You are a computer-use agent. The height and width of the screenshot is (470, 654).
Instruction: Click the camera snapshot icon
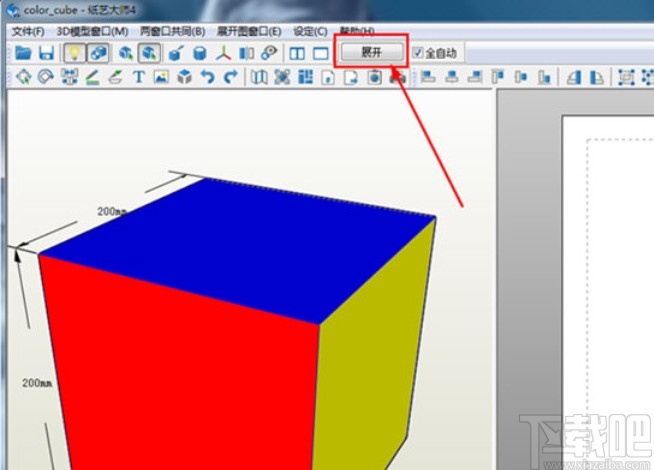(x=375, y=77)
